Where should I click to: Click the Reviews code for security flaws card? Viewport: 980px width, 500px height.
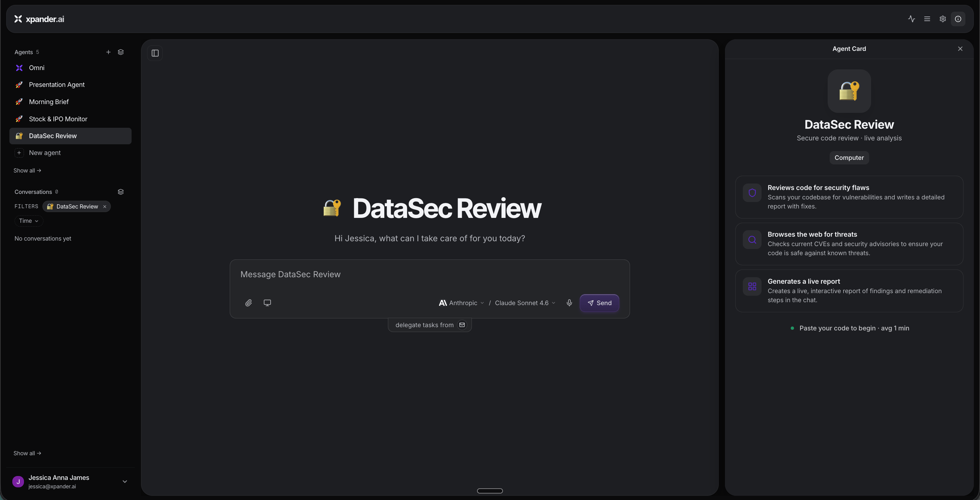849,197
